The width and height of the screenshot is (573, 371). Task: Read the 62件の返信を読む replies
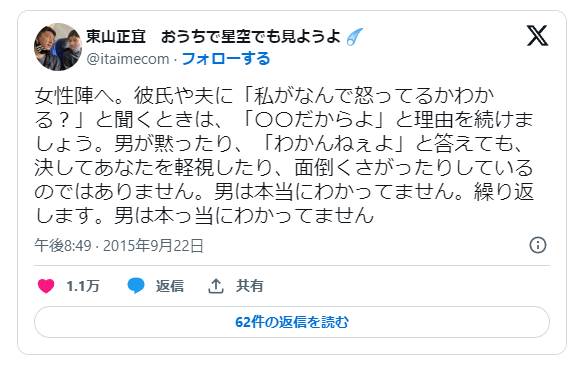292,322
